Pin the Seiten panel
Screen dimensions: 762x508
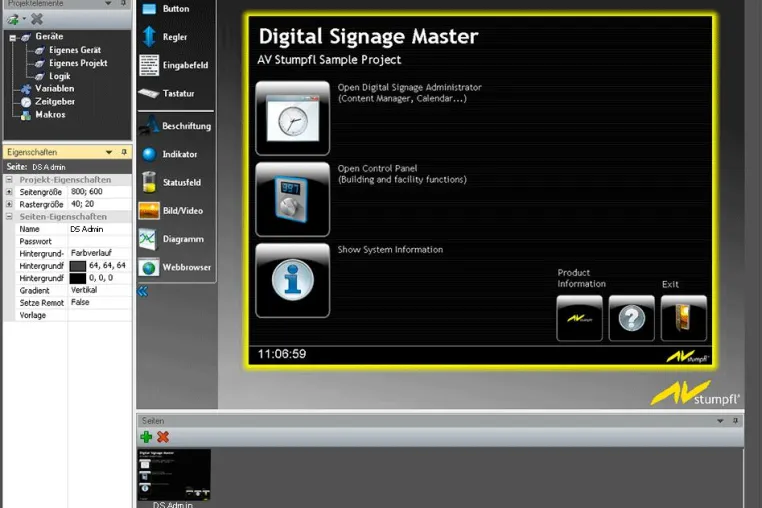735,420
